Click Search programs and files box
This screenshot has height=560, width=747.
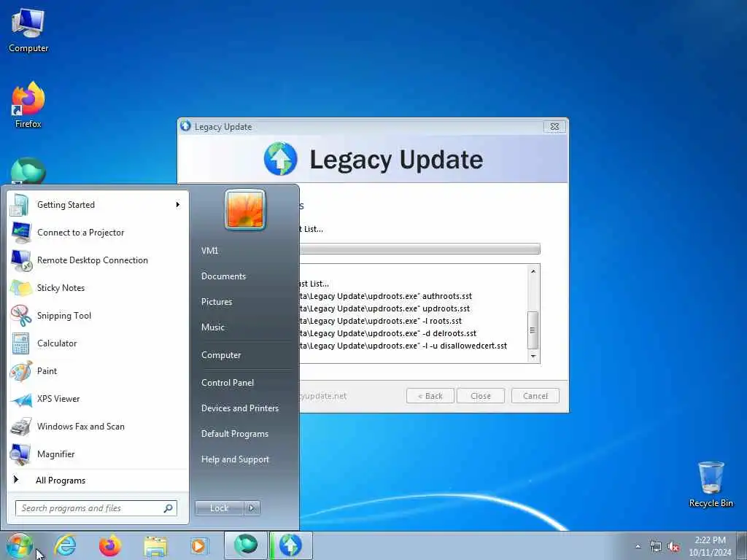click(x=96, y=508)
